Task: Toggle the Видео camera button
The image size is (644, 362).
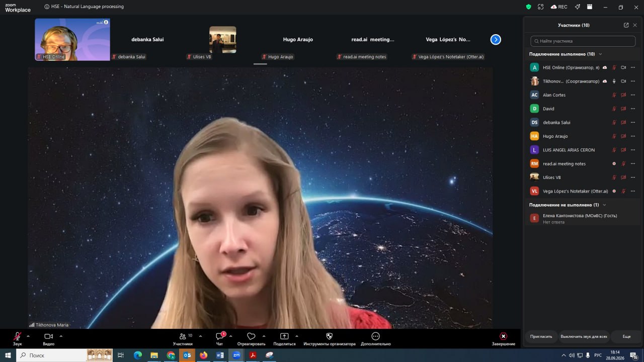Action: click(49, 338)
